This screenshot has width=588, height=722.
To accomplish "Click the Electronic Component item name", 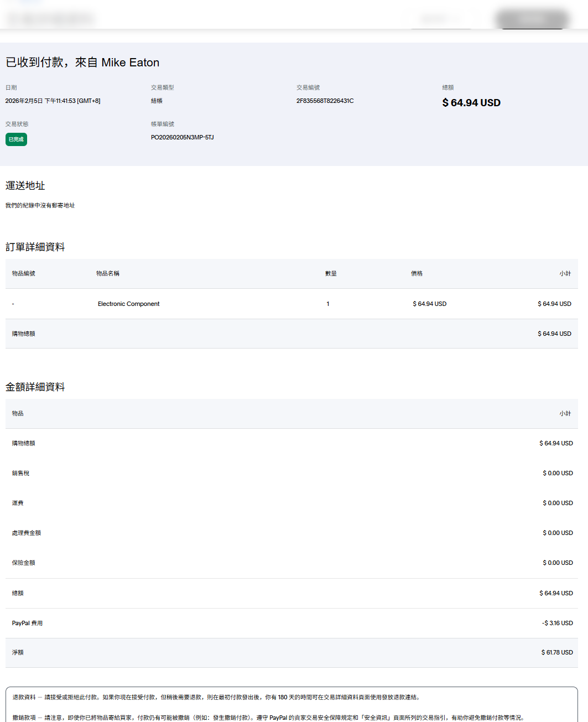I will (x=128, y=304).
